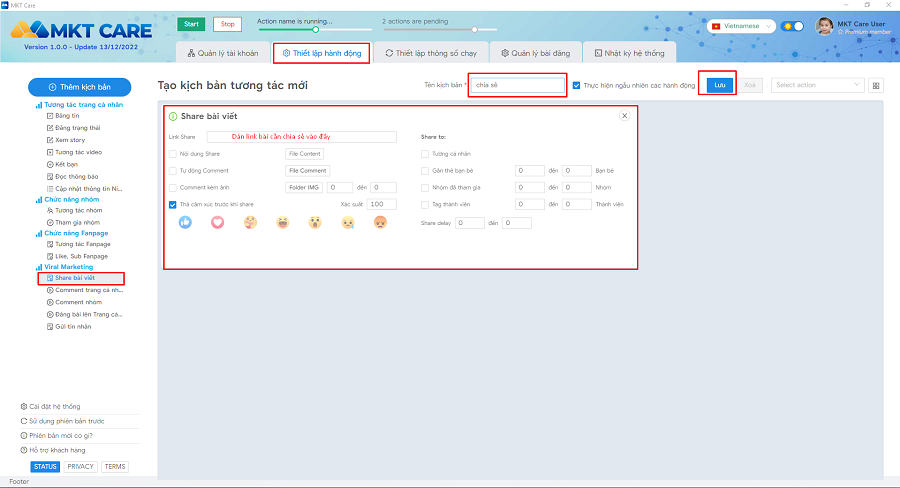Viewport: 900px width, 488px height.
Task: Expand the Select action dropdown
Action: (x=817, y=86)
